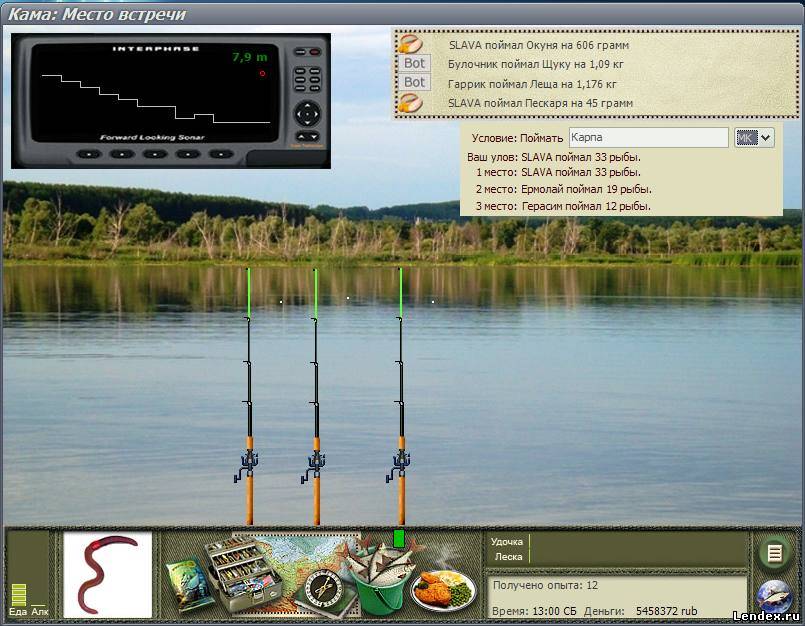Image resolution: width=805 pixels, height=626 pixels.
Task: Eat from the plate of food
Action: tap(444, 590)
